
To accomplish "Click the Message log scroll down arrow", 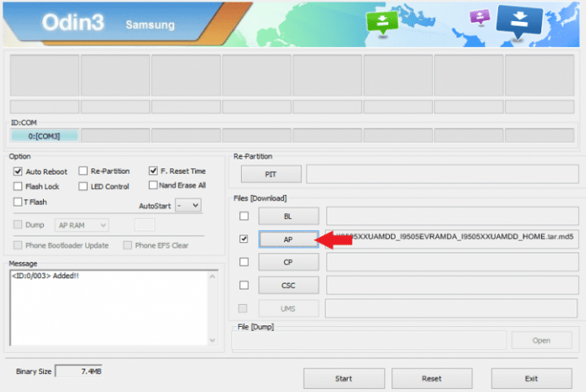I will pos(212,340).
